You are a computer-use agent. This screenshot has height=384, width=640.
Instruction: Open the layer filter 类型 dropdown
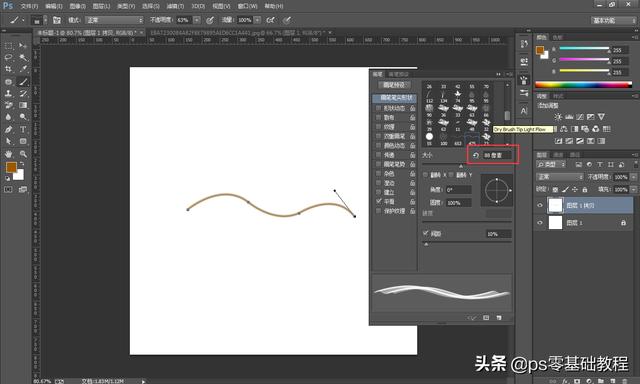click(x=551, y=164)
